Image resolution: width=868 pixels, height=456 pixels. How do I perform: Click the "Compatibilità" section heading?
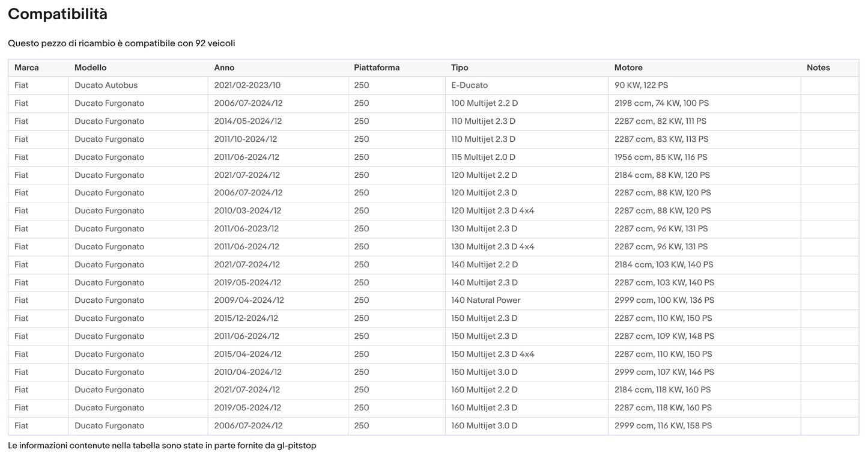[58, 14]
